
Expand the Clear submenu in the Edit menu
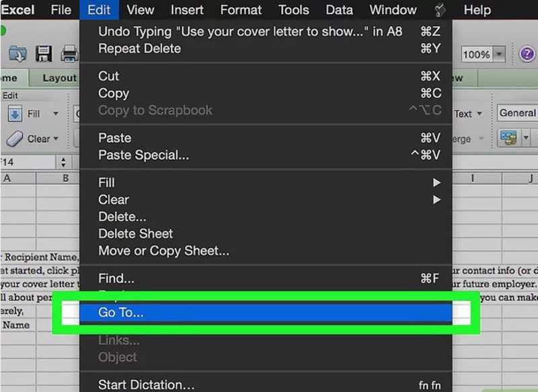[x=436, y=200]
